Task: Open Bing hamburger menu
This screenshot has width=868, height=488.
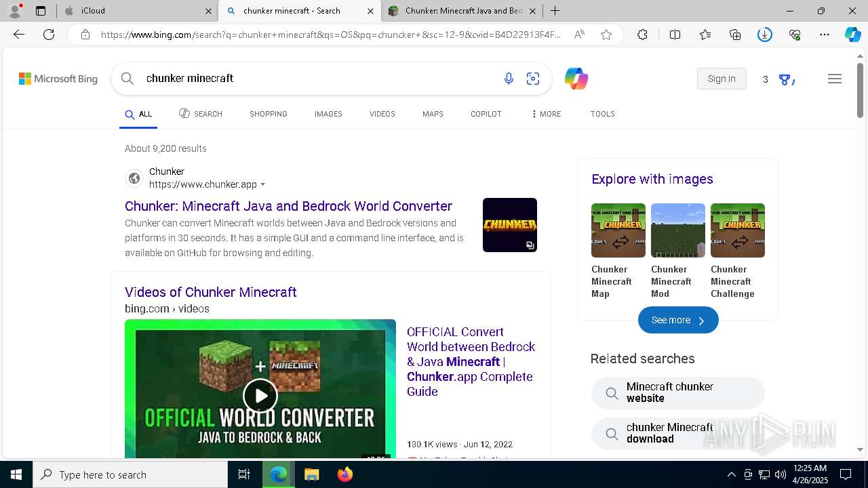Action: [835, 79]
